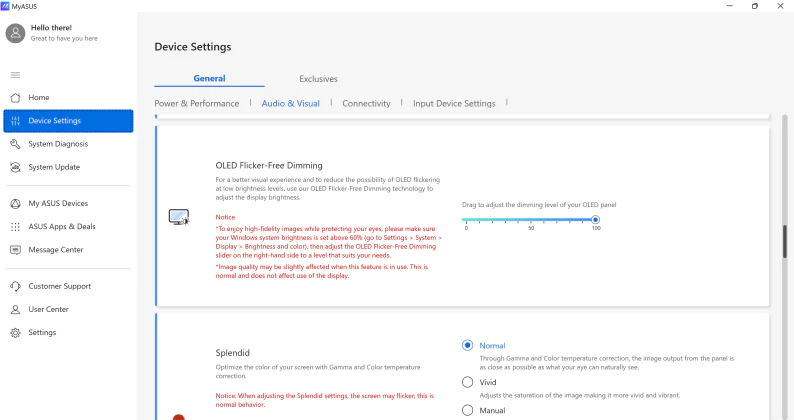Select the Manual Splendid mode
The height and width of the screenshot is (420, 794).
(x=467, y=410)
